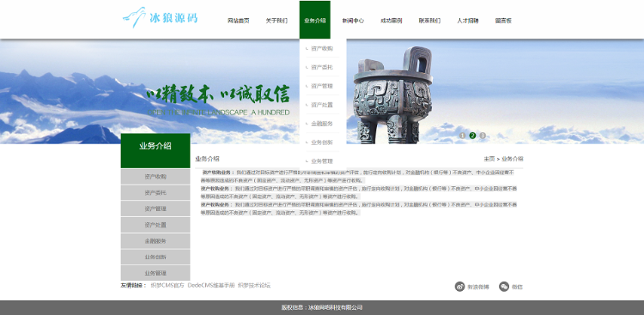Click the bronze tripod banner image

click(x=392, y=94)
